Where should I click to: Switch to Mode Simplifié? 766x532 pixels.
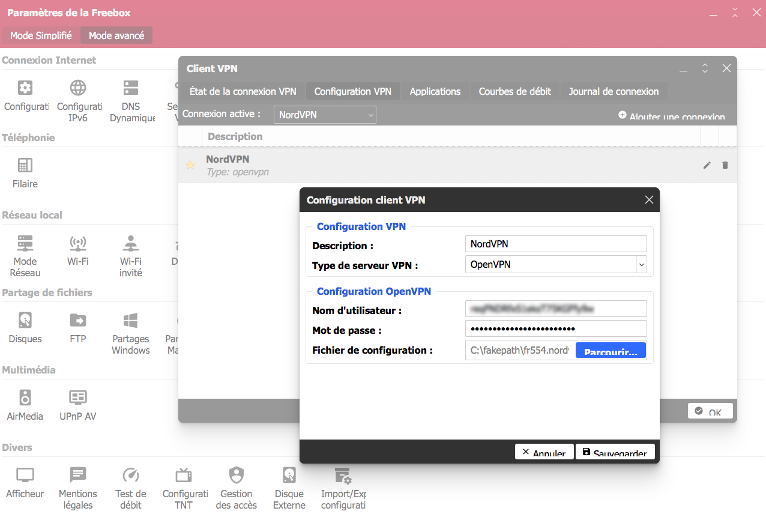[41, 35]
